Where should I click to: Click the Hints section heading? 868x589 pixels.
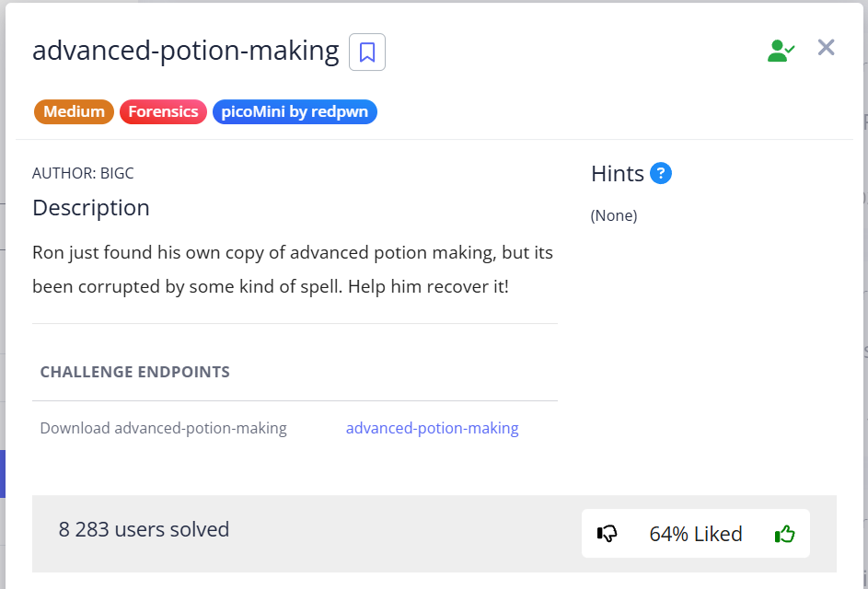[617, 173]
